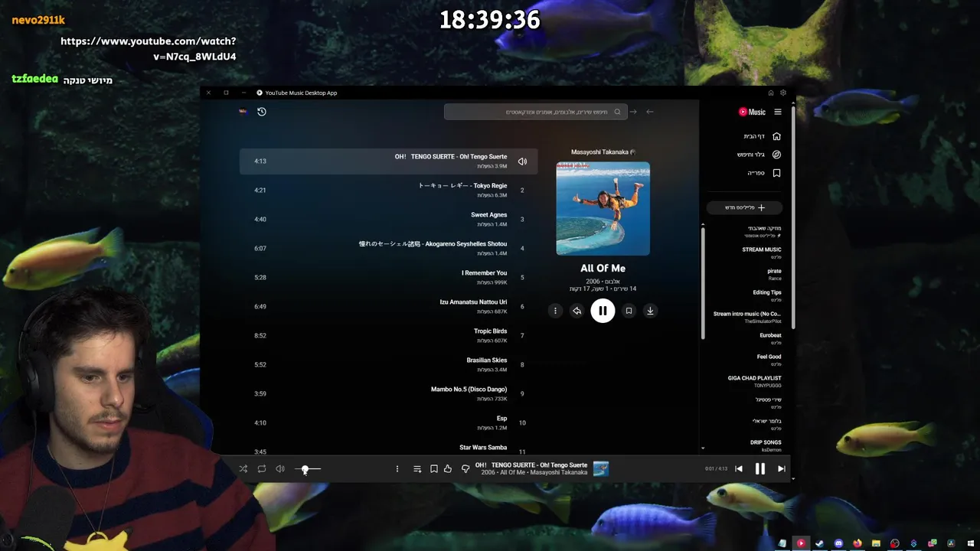The width and height of the screenshot is (980, 551).
Task: Play the Esp track
Action: (388, 422)
